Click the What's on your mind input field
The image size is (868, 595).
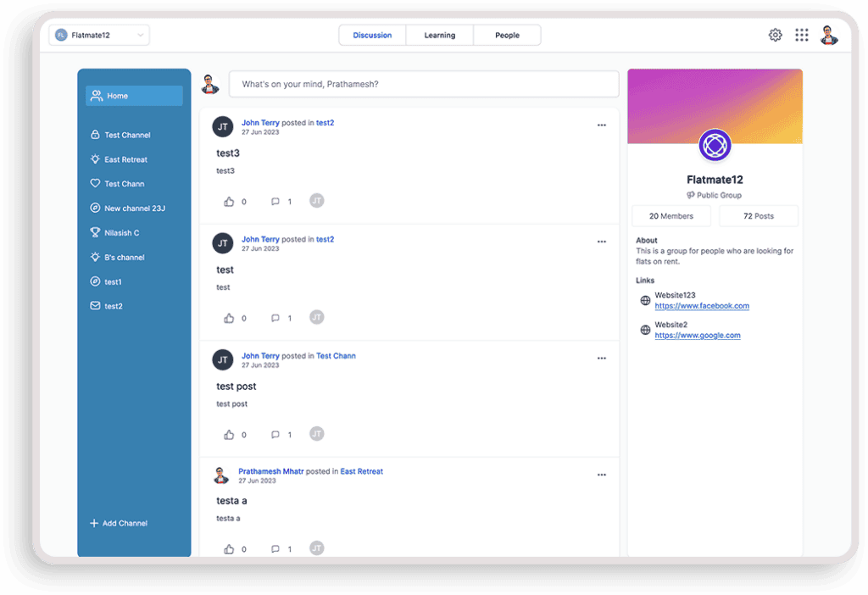tap(424, 85)
